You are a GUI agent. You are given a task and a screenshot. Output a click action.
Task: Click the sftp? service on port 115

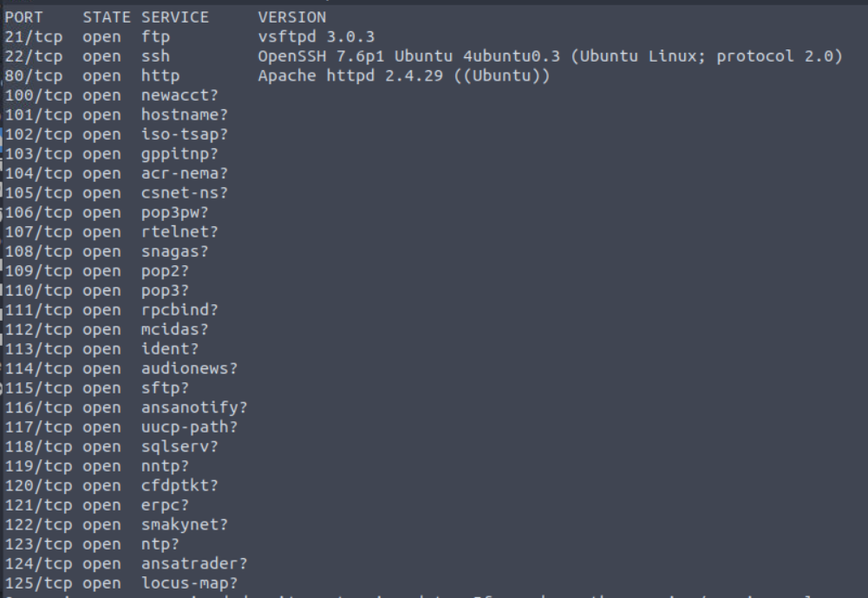point(165,387)
